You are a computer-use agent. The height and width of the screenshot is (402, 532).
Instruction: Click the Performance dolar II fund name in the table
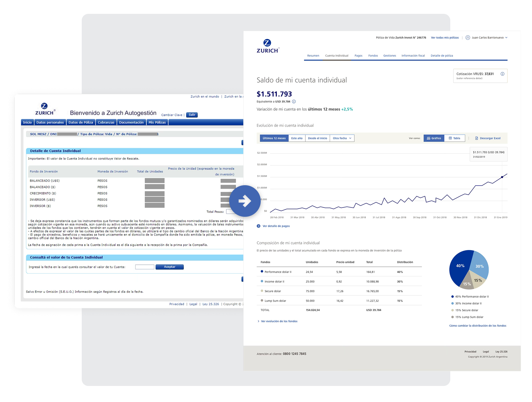pos(278,272)
